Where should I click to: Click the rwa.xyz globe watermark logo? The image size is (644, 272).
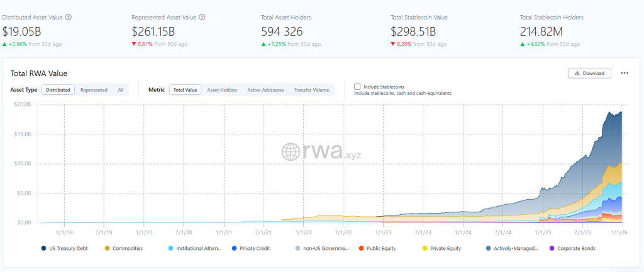coord(292,151)
